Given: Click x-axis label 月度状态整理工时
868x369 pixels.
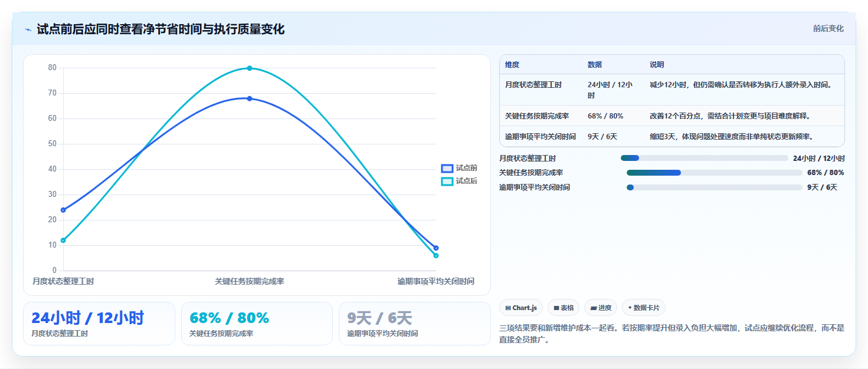Looking at the screenshot, I should tap(63, 281).
